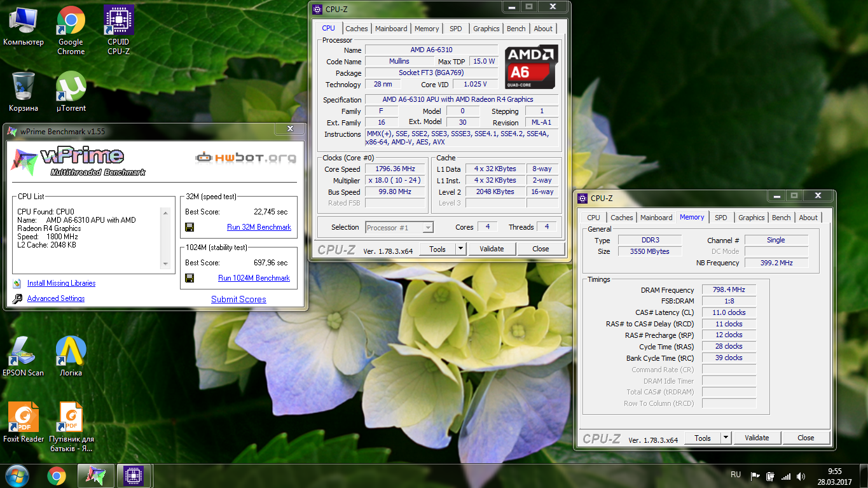Click the volume speaker tray icon
The image size is (868, 488).
[x=801, y=476]
